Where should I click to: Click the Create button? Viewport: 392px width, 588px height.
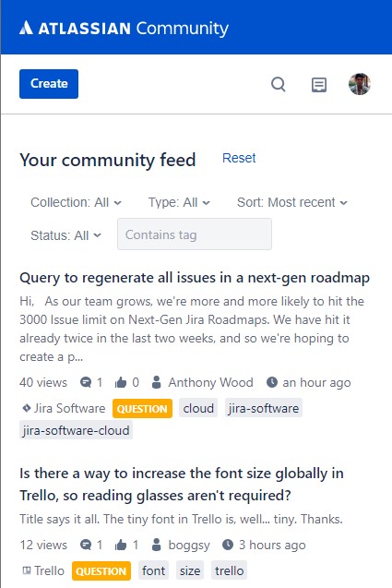point(49,84)
